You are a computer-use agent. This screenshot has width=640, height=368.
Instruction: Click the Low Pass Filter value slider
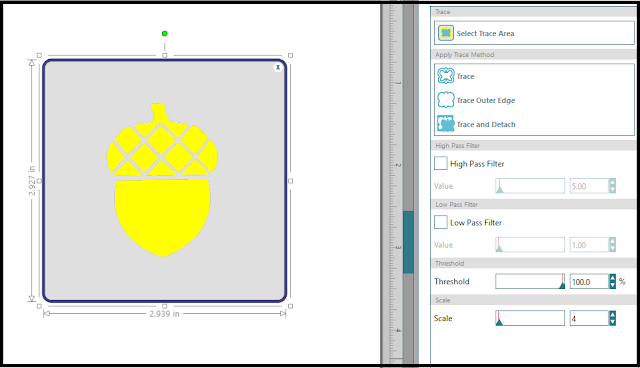tap(530, 245)
